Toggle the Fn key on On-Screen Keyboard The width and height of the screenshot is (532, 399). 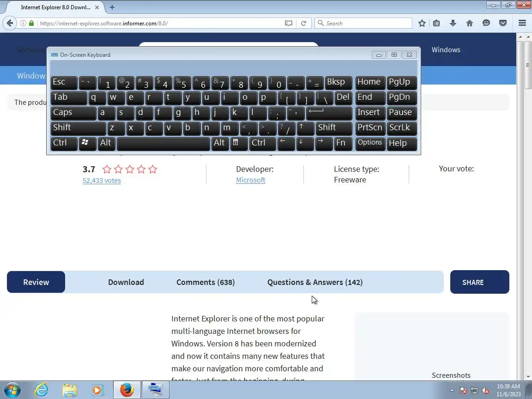(343, 143)
